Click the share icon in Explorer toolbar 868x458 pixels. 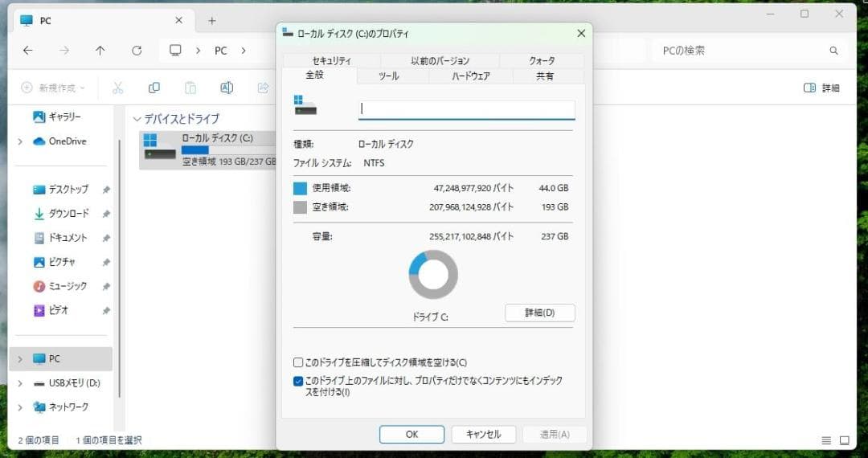point(263,88)
